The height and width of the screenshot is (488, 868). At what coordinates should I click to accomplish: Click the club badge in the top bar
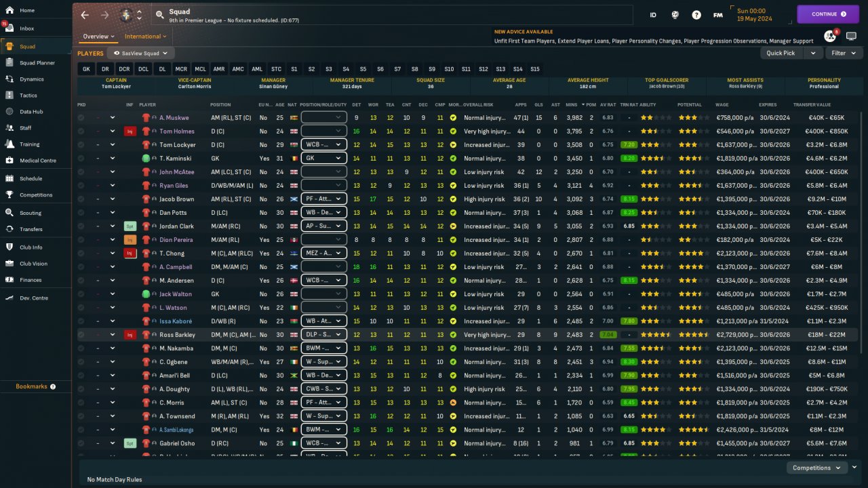[x=125, y=14]
